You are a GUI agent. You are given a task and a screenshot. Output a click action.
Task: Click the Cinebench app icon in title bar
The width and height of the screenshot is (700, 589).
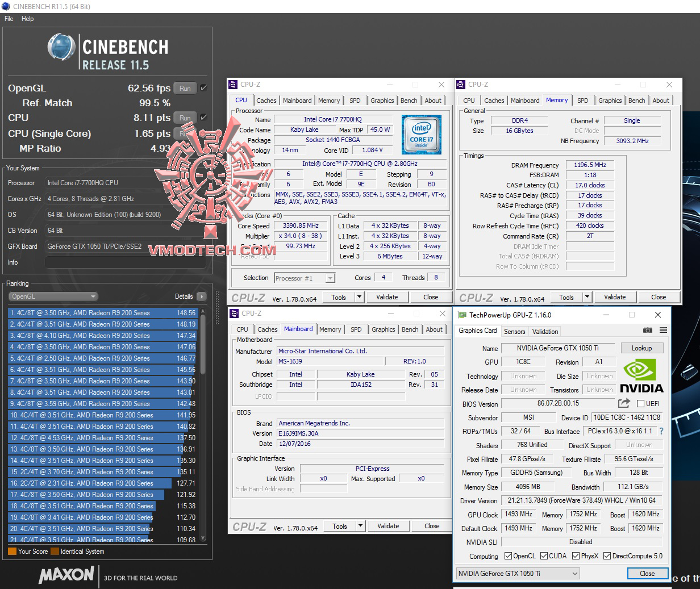tap(6, 6)
